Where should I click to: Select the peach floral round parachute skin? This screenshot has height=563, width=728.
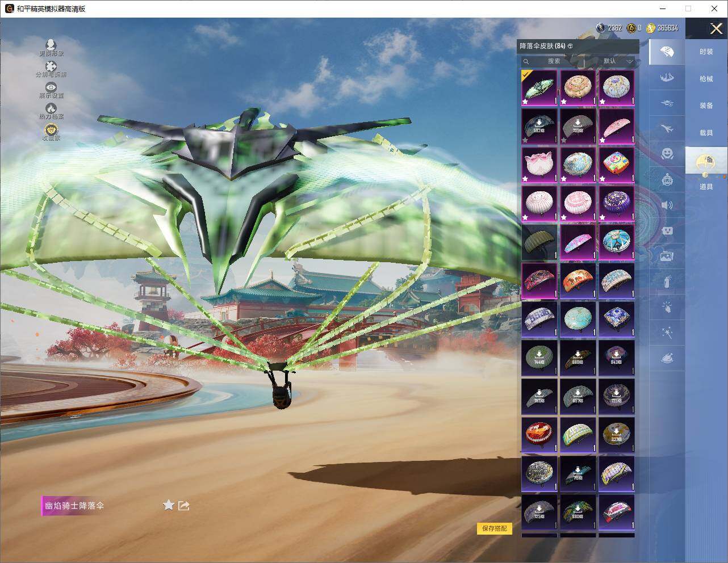[x=578, y=87]
